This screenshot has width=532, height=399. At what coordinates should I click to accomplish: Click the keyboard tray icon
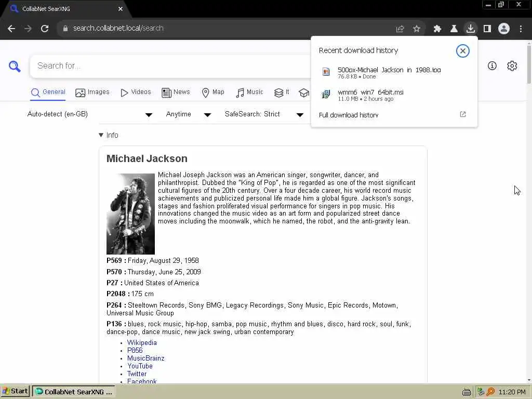tap(467, 392)
